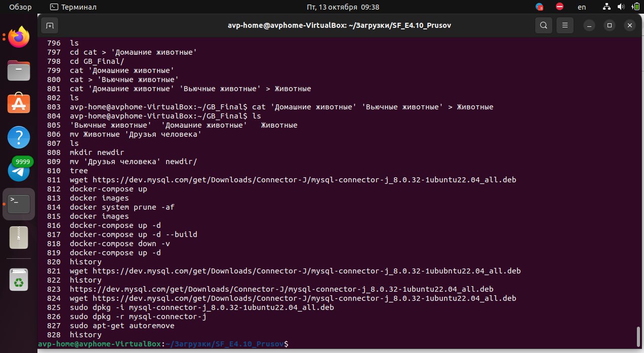Open the terminal hamburger menu

[565, 25]
